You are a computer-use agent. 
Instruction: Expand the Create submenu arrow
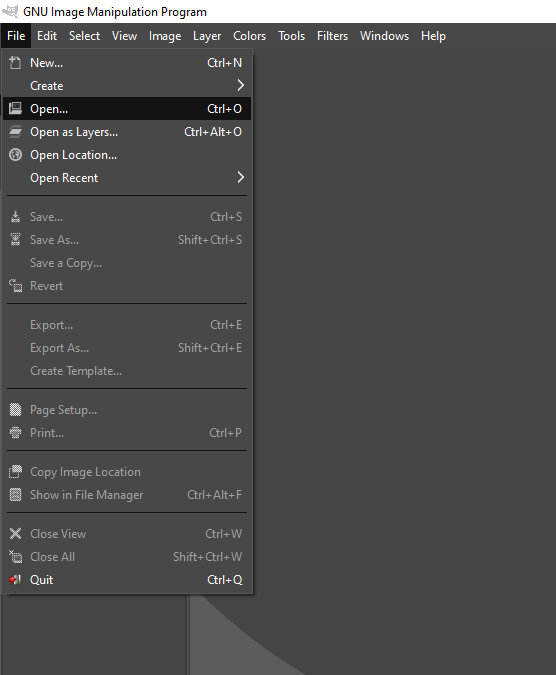tap(241, 85)
